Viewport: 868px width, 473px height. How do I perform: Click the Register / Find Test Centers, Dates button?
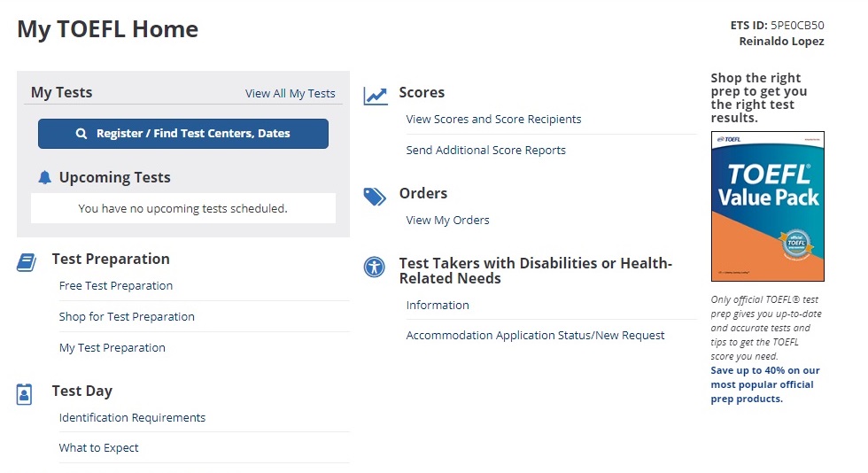point(183,134)
